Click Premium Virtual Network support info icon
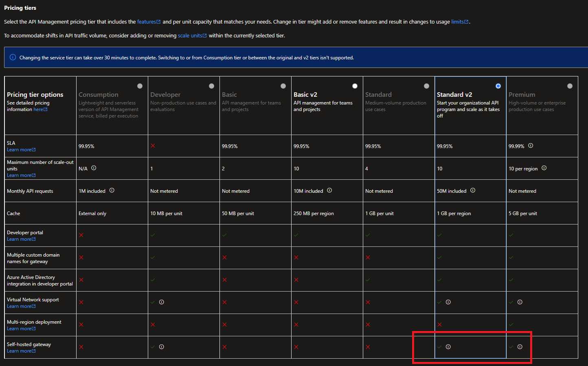The image size is (588, 366). click(520, 302)
